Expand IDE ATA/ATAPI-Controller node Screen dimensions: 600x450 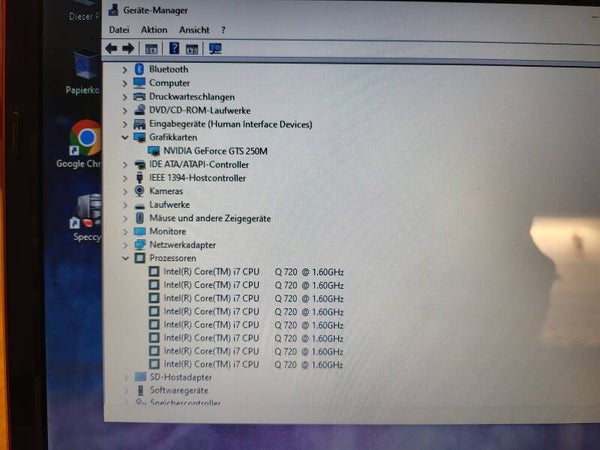125,165
